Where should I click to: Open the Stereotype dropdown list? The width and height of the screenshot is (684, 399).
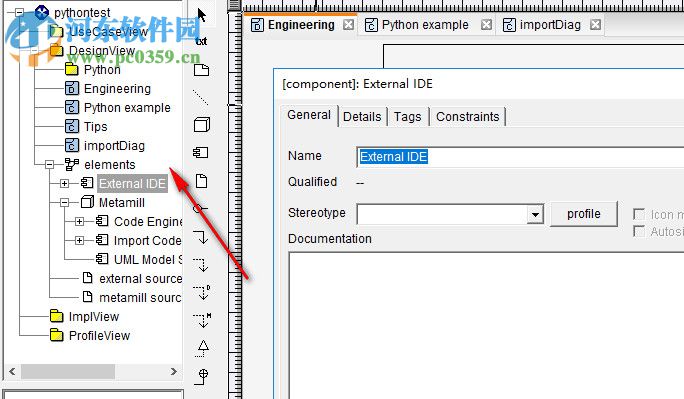tap(535, 214)
